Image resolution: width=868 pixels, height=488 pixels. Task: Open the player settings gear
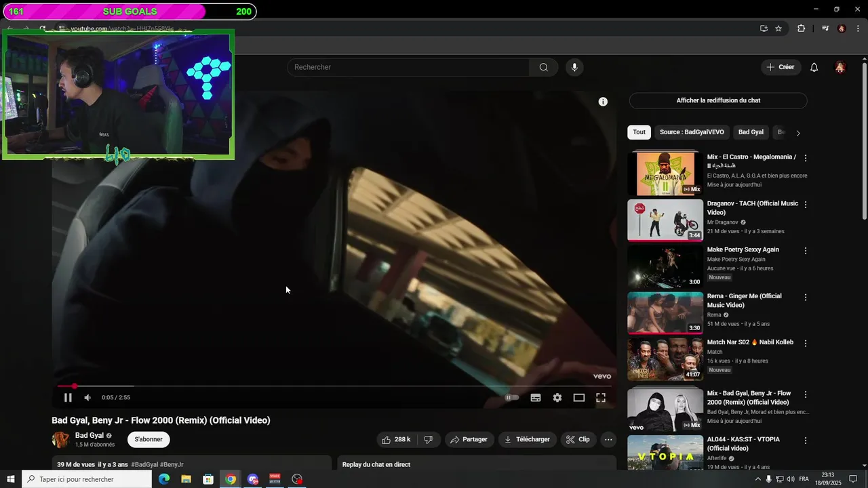(557, 398)
